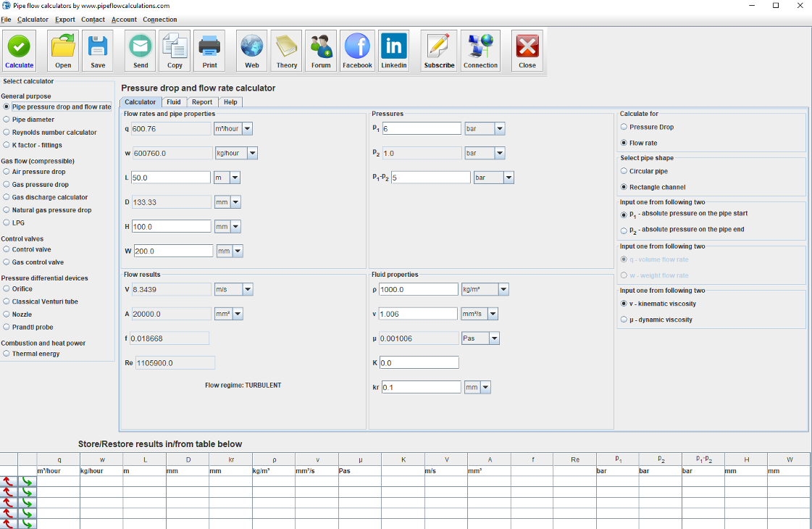The height and width of the screenshot is (529, 812).
Task: Select μ - dynamic viscosity option
Action: point(624,320)
